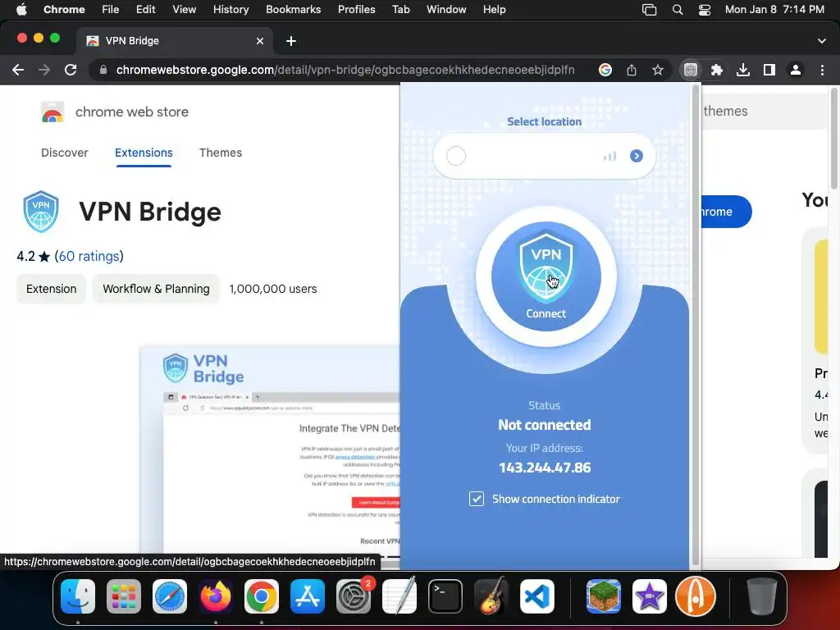Go forward one page

pos(44,70)
